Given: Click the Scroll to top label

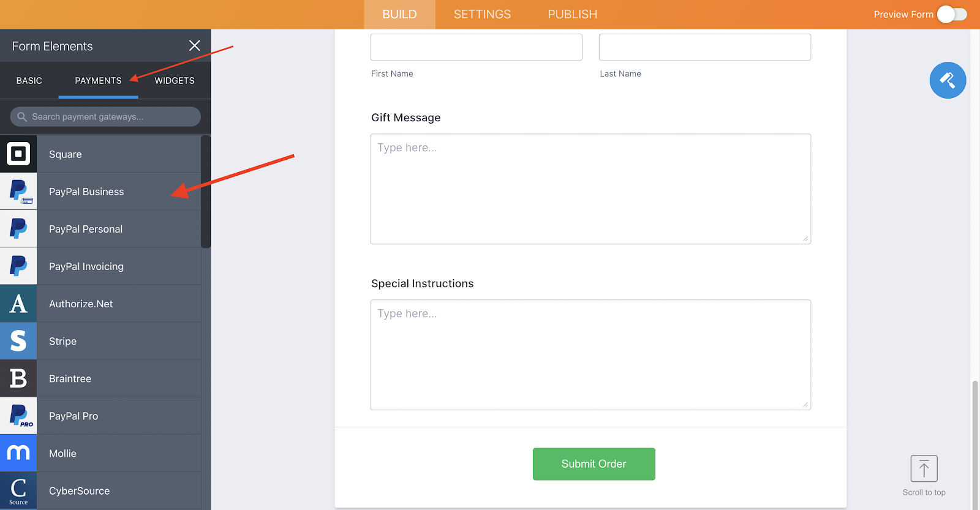Looking at the screenshot, I should pyautogui.click(x=924, y=492).
